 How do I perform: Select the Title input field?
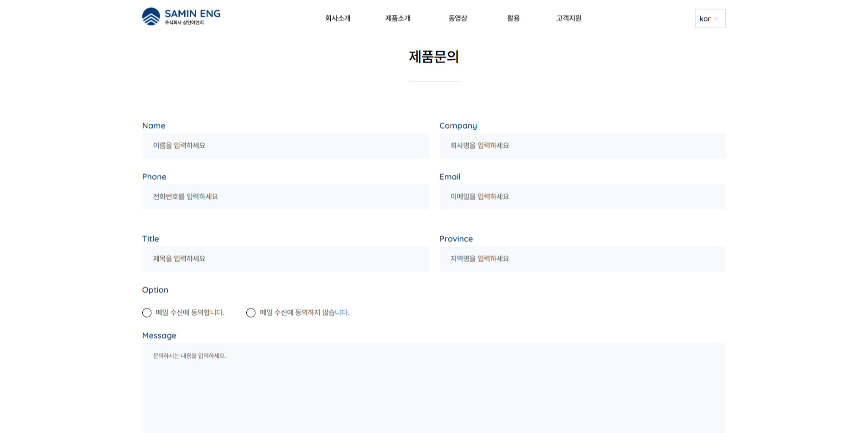(285, 259)
